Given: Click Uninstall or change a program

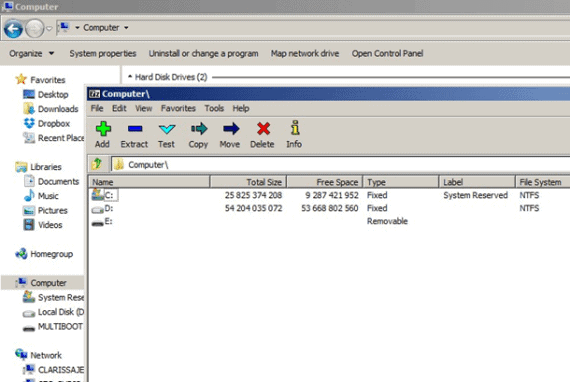Looking at the screenshot, I should [204, 53].
